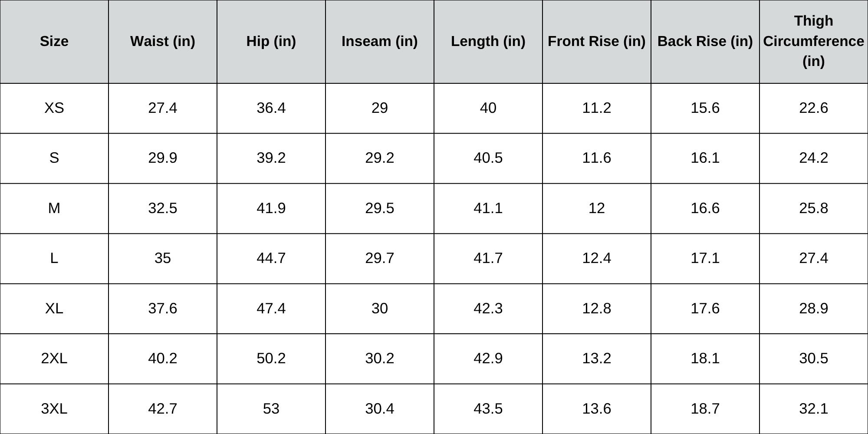Select the Inseam (in) header cell

(x=379, y=41)
